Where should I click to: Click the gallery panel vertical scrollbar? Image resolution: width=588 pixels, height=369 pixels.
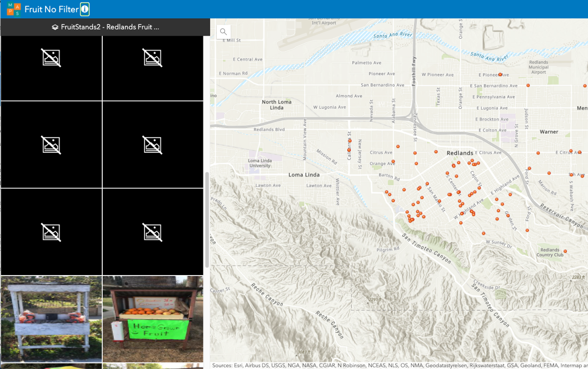click(x=207, y=220)
